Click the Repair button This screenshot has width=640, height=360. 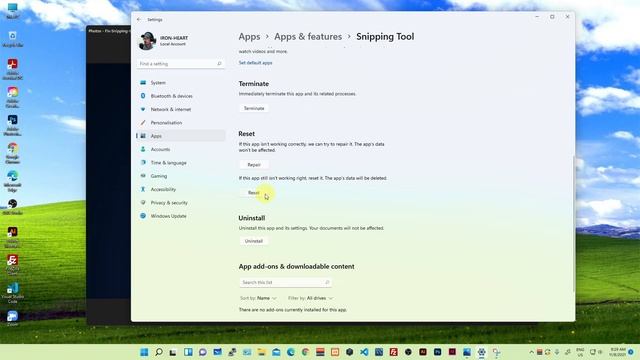pyautogui.click(x=254, y=164)
